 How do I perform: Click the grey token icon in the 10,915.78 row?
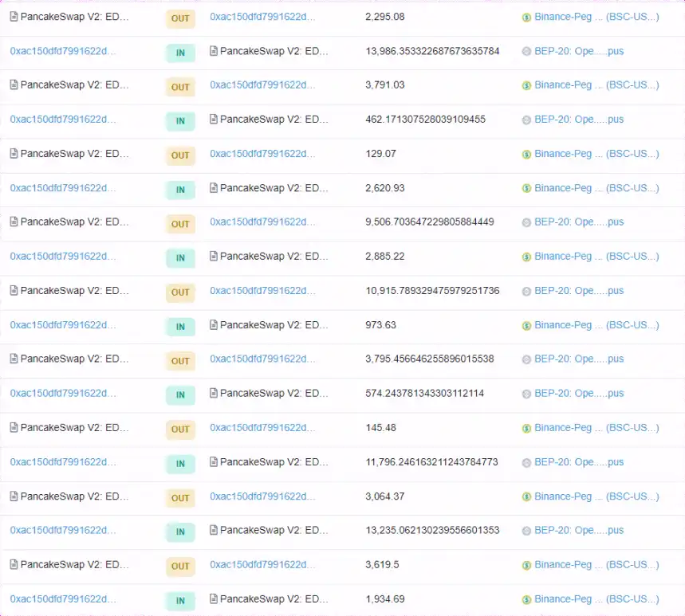[x=526, y=291]
